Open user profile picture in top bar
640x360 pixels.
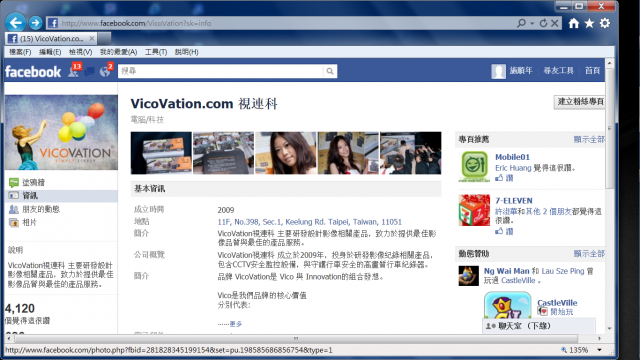coord(498,71)
